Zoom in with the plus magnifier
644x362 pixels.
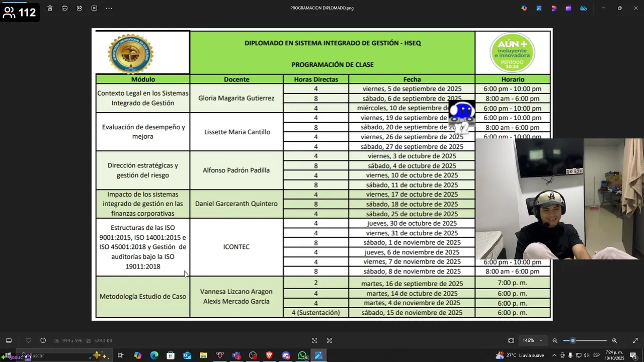[614, 340]
